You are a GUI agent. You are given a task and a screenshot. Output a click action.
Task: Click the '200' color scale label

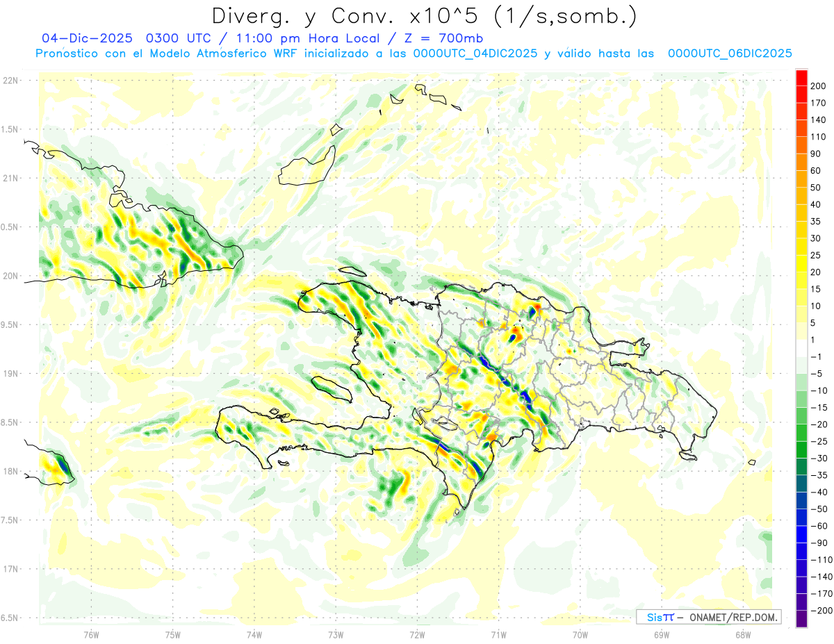[819, 86]
